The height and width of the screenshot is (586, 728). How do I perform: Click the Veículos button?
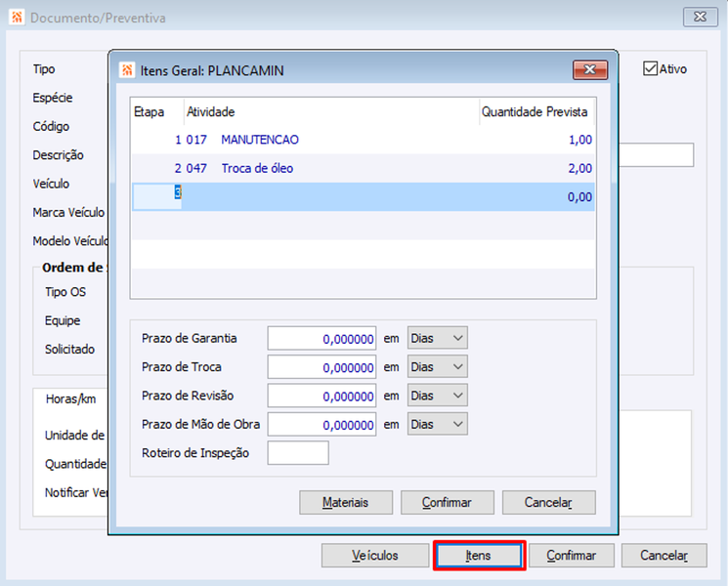coord(375,556)
